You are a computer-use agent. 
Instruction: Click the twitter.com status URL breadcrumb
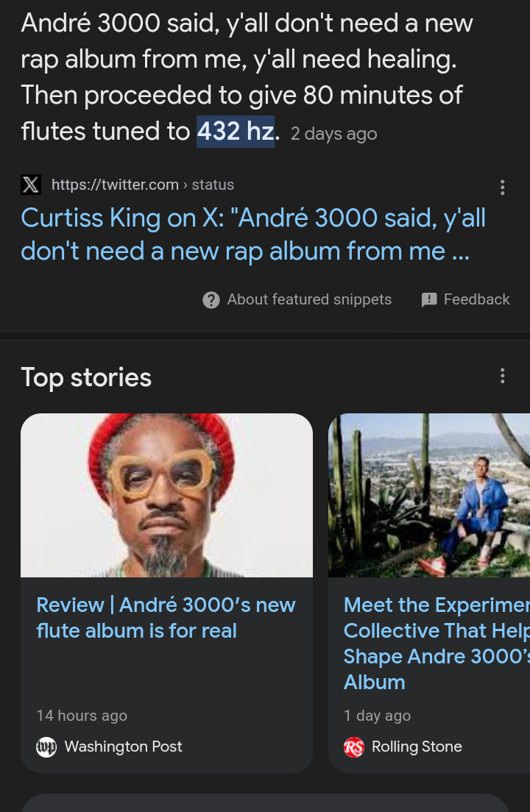(x=143, y=185)
